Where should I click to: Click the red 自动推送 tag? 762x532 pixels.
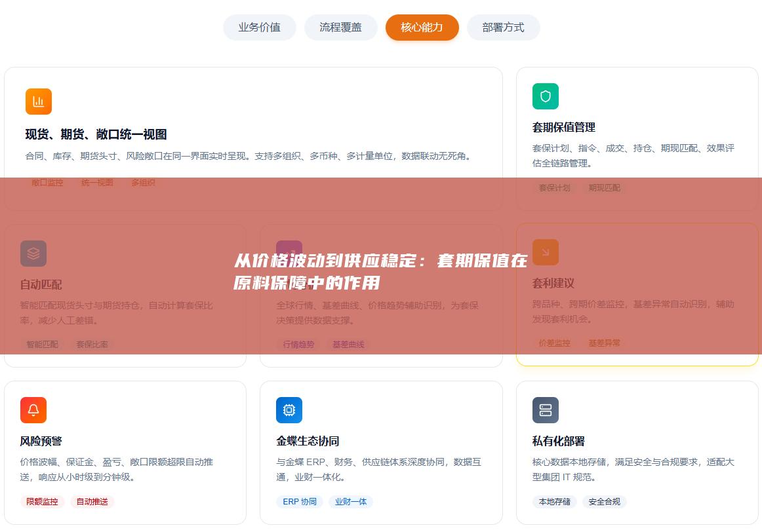pos(92,501)
